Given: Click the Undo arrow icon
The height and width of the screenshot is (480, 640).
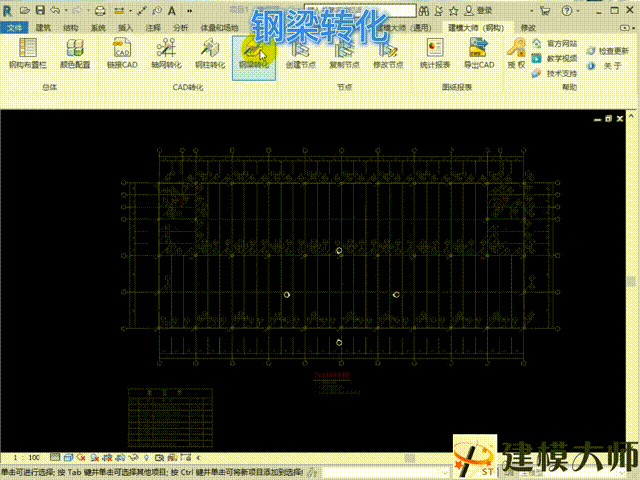Looking at the screenshot, I should click(x=55, y=10).
